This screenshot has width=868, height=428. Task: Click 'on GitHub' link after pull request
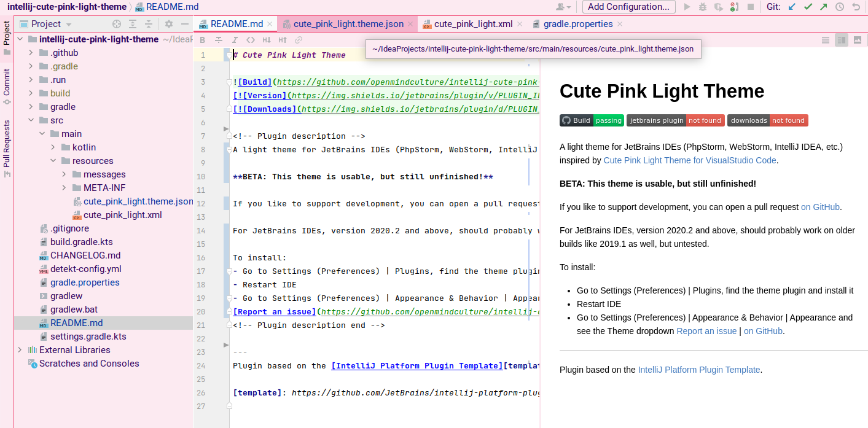tap(820, 207)
